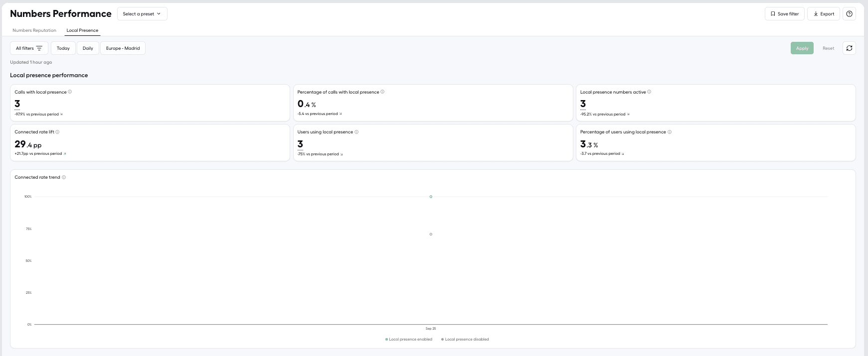Click the +21.7pp vs previous period text
This screenshot has width=868, height=356.
click(x=38, y=154)
